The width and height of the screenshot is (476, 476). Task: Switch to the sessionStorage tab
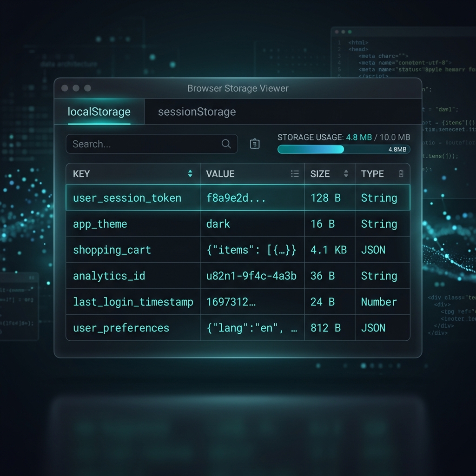pyautogui.click(x=197, y=112)
